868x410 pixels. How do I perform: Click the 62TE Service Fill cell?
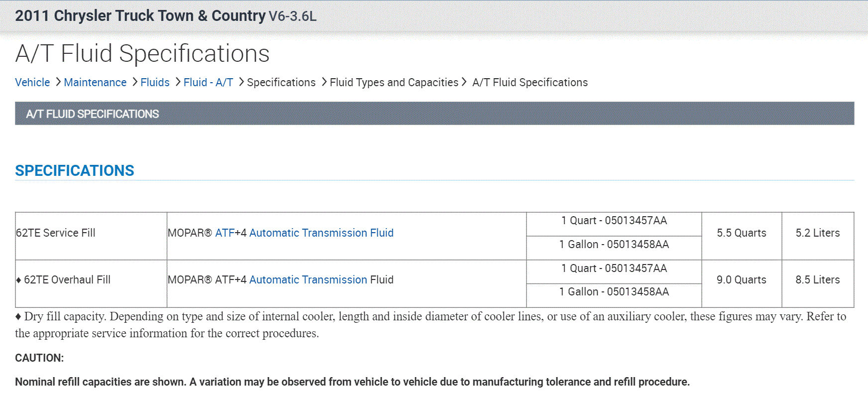click(x=56, y=233)
